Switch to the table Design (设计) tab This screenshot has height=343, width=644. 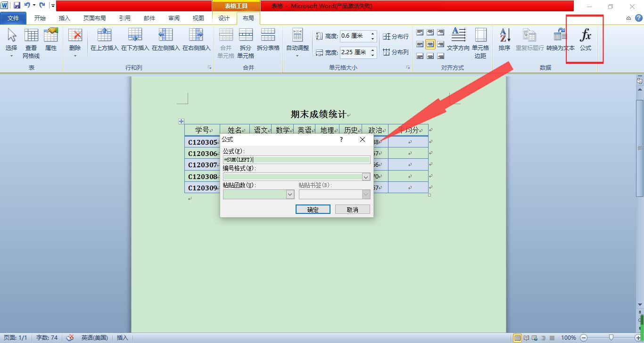224,18
